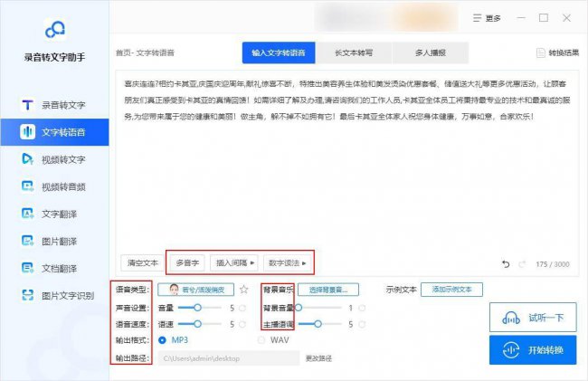Click the undo arrow icon

506,264
